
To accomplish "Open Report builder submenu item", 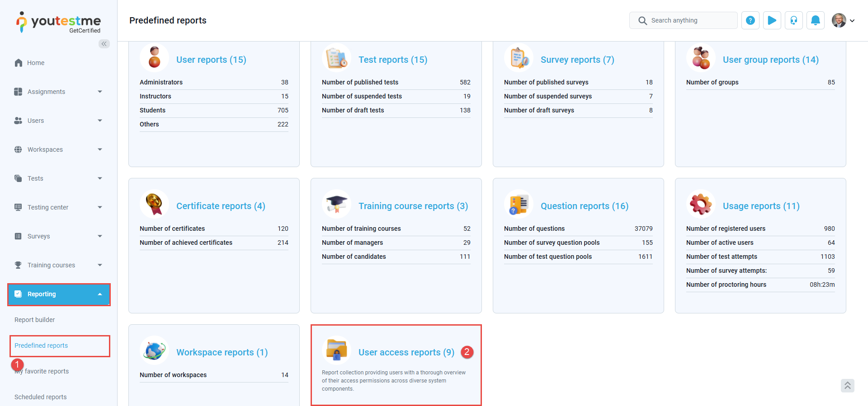I will [35, 320].
